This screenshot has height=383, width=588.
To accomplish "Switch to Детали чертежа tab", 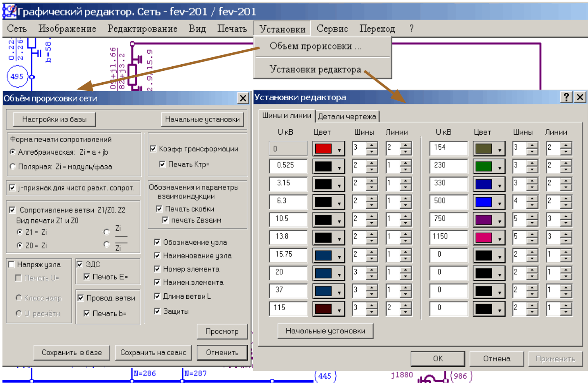I will click(x=347, y=117).
